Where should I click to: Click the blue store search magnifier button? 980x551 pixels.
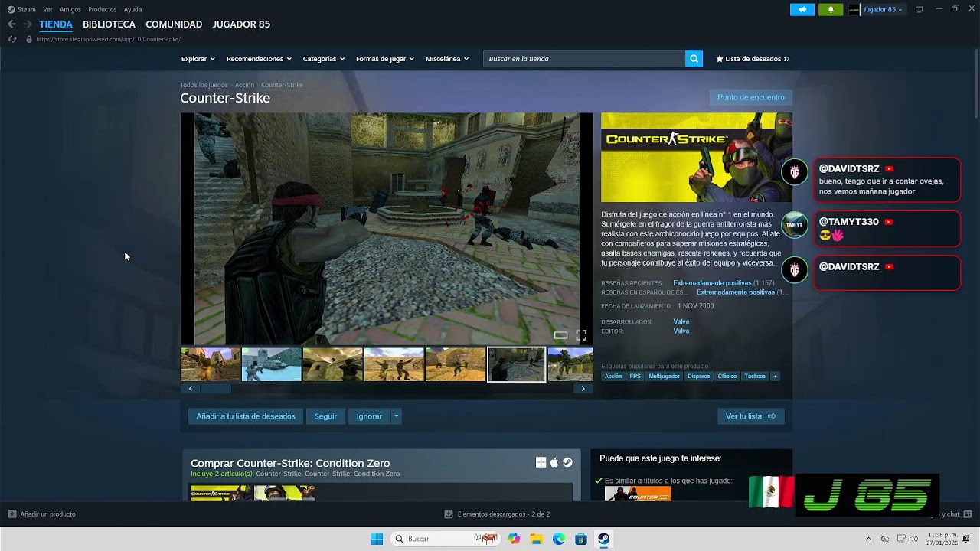694,59
